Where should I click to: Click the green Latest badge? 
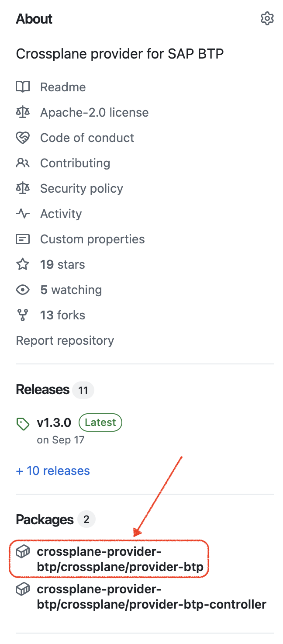(100, 422)
